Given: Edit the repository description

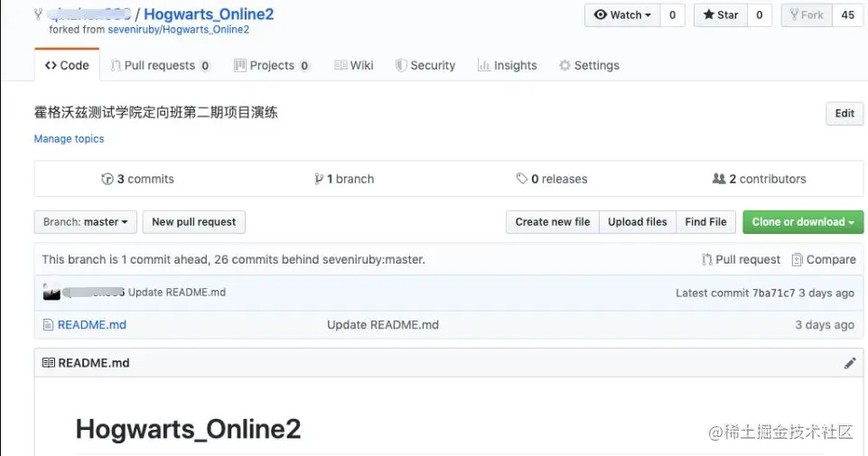Looking at the screenshot, I should coord(845,114).
